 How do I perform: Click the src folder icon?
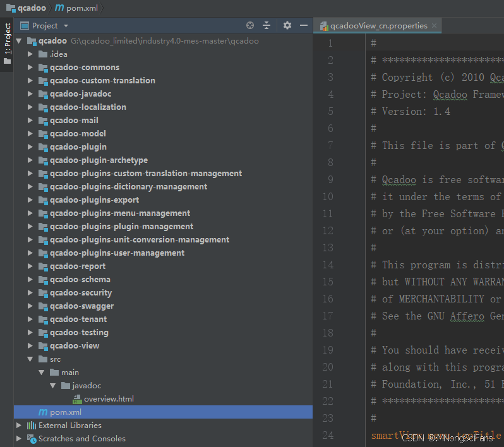[43, 359]
